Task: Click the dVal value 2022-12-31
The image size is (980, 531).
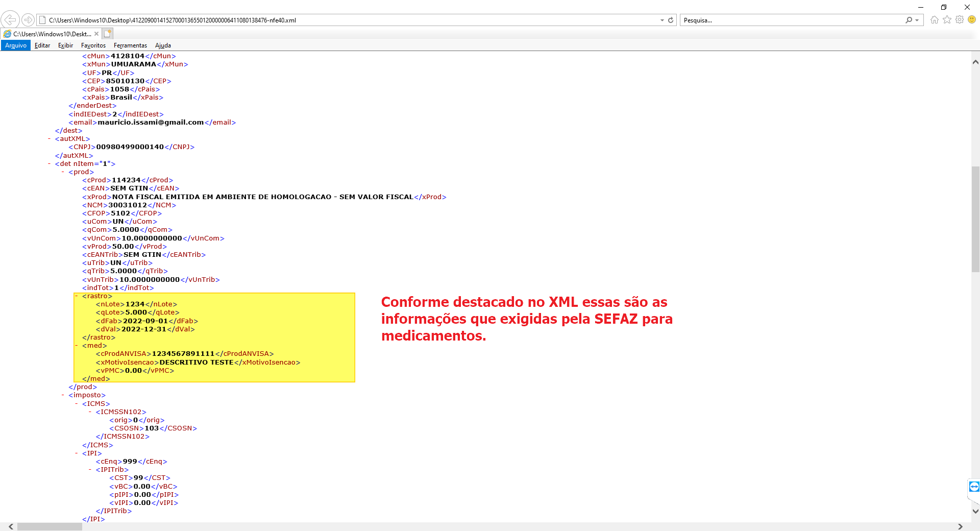Action: click(x=144, y=329)
